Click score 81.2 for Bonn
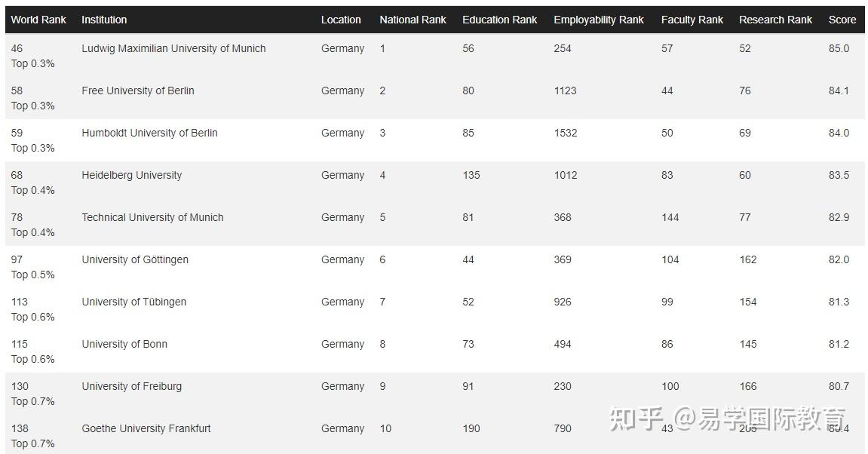Viewport: 868px width, 454px height. click(x=839, y=345)
